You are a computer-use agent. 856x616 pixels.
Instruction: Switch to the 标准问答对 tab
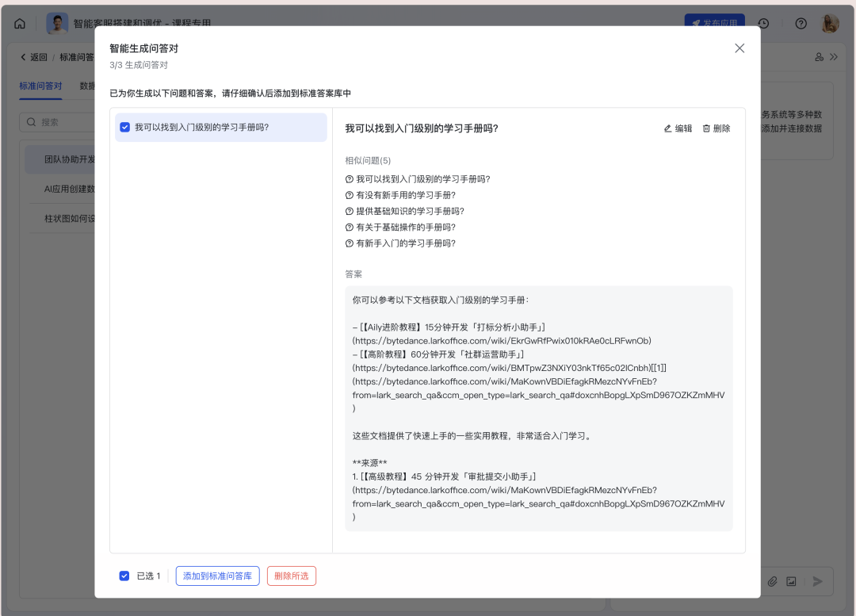tap(40, 86)
